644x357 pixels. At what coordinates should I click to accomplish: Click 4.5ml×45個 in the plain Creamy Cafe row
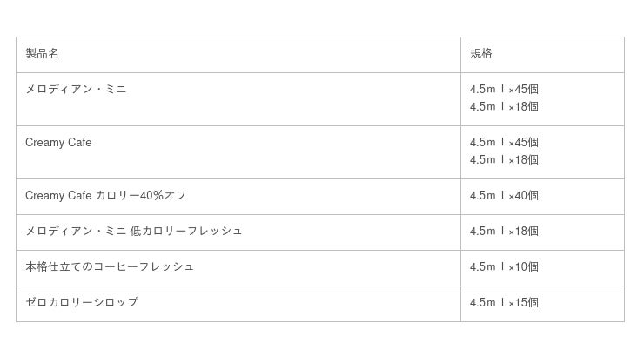click(x=504, y=143)
